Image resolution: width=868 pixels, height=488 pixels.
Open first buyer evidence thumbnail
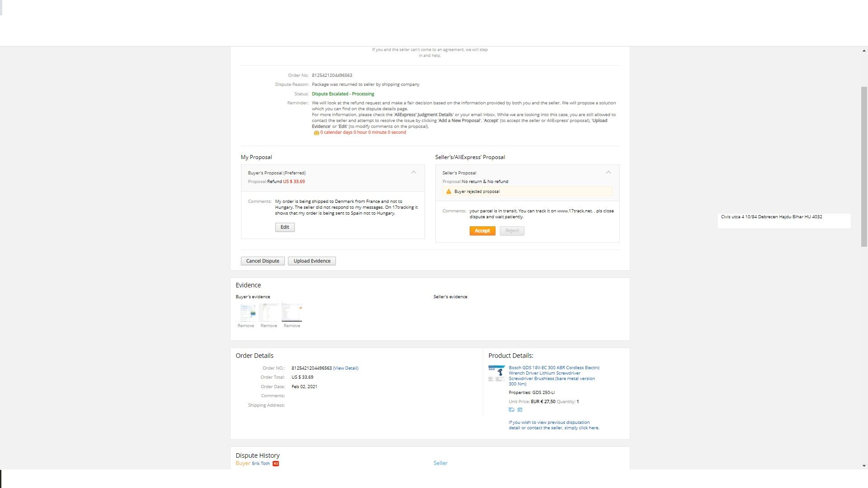(247, 312)
